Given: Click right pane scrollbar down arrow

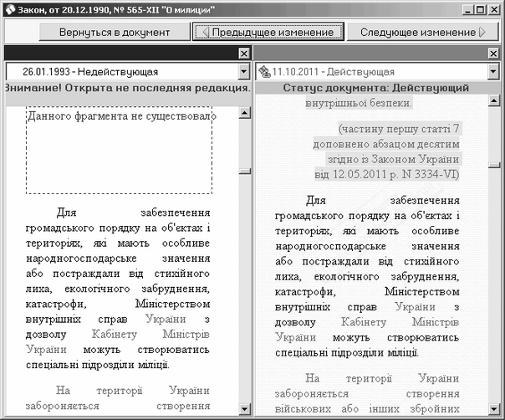Looking at the screenshot, I should 494,409.
